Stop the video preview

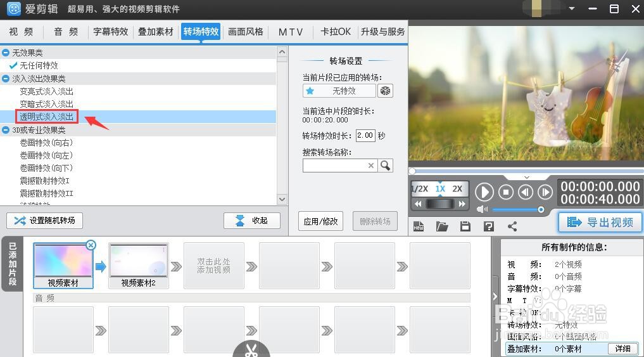(506, 192)
